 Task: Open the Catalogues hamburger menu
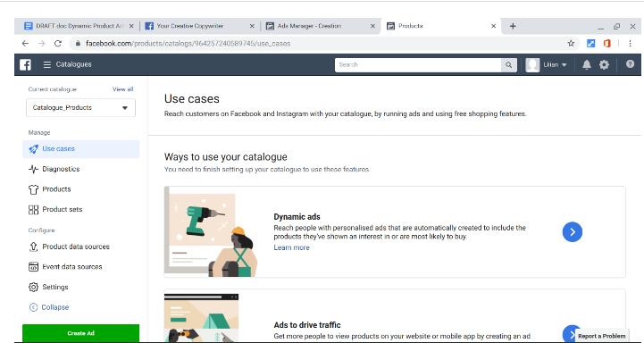[x=47, y=64]
